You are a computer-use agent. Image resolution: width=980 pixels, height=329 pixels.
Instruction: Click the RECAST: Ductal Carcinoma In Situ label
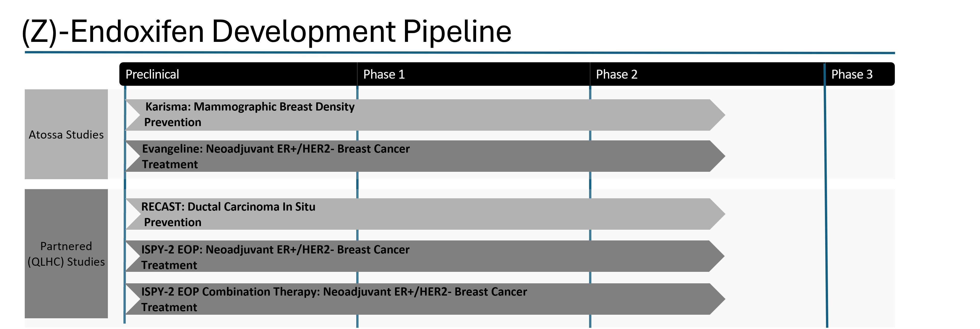[228, 207]
